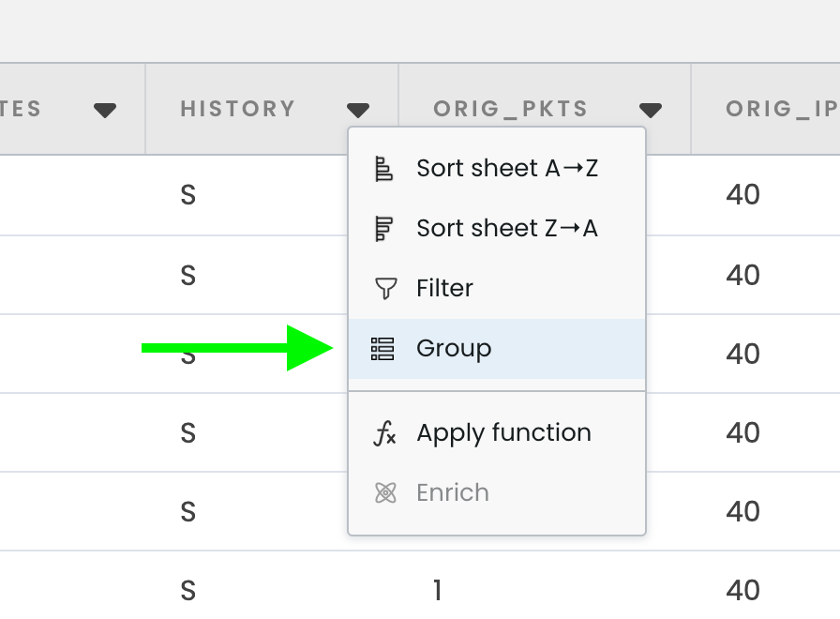840x619 pixels.
Task: Open the HISTORY column dropdown arrow
Action: (x=358, y=111)
